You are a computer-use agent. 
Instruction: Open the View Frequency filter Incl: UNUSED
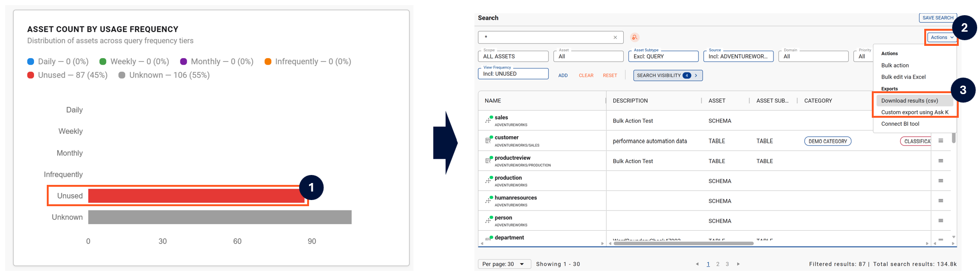pos(513,74)
